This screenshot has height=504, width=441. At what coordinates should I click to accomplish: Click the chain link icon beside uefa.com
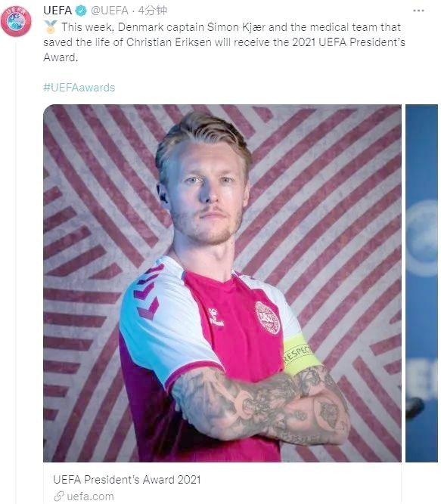click(58, 496)
